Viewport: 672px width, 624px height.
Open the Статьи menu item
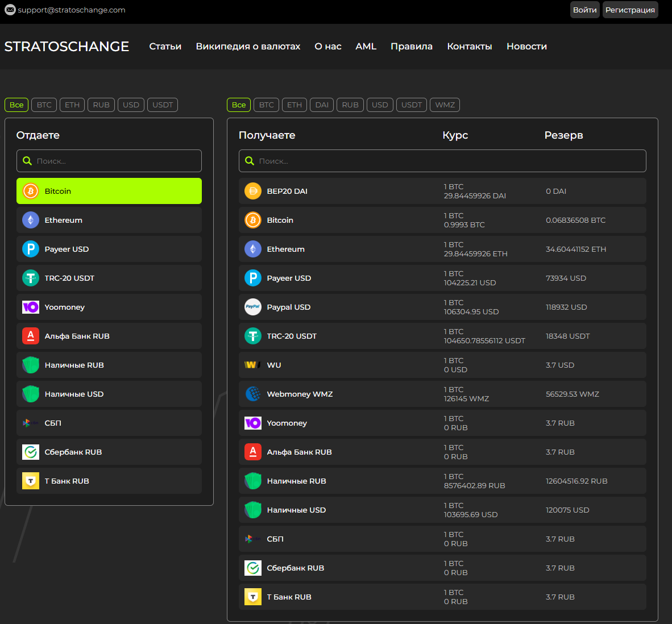click(165, 47)
